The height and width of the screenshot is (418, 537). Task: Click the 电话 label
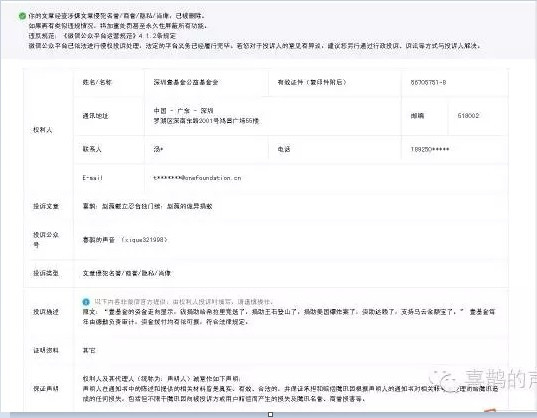[x=284, y=149]
